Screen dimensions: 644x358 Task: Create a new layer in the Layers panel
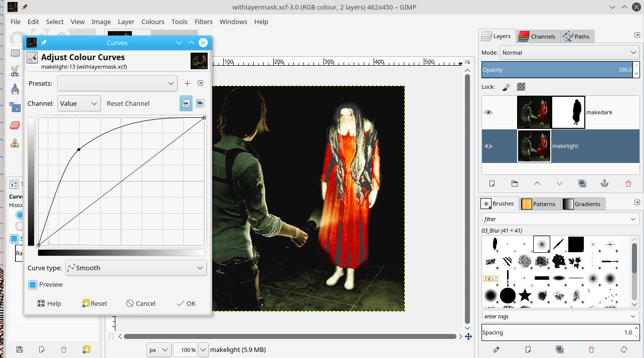click(492, 184)
